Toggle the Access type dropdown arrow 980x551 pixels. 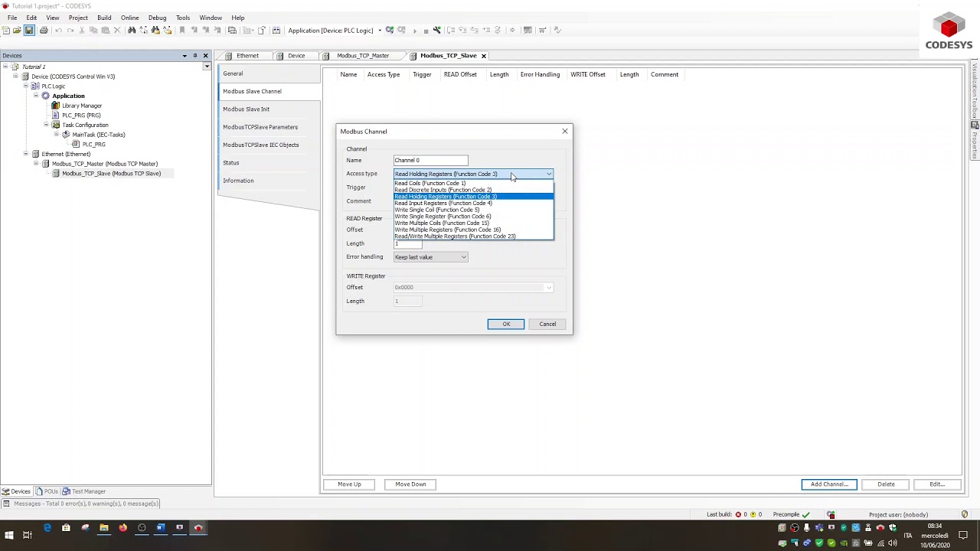pyautogui.click(x=548, y=174)
